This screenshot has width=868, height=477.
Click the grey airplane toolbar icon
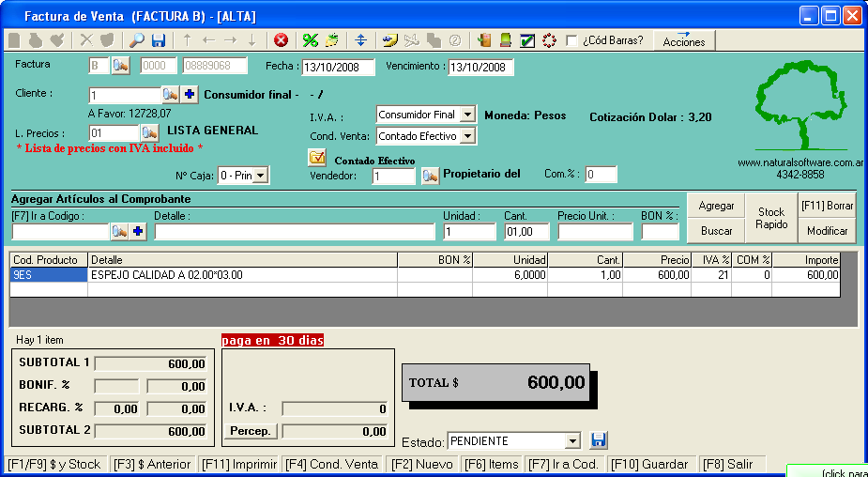[x=411, y=40]
